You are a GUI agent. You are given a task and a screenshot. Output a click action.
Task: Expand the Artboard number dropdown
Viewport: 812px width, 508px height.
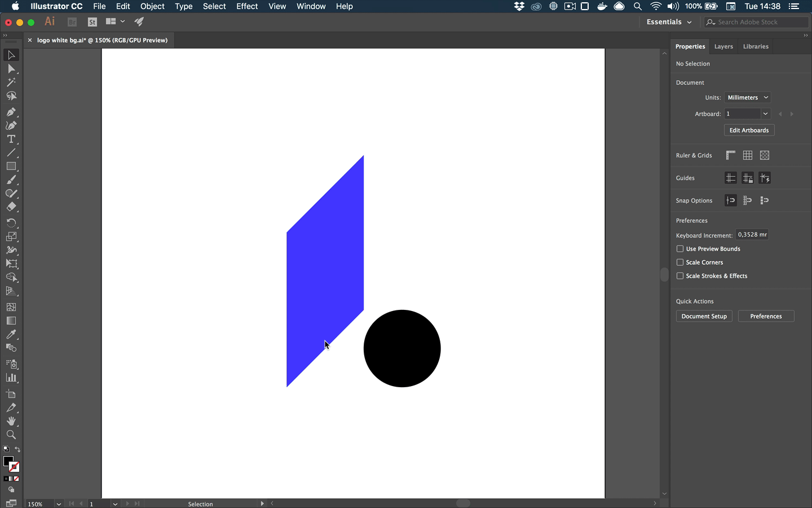tap(765, 114)
